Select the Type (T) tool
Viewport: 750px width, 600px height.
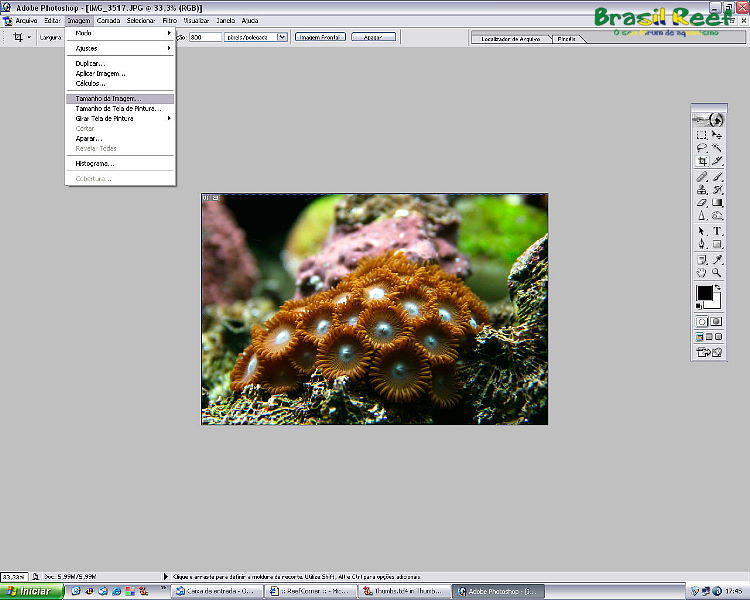717,230
